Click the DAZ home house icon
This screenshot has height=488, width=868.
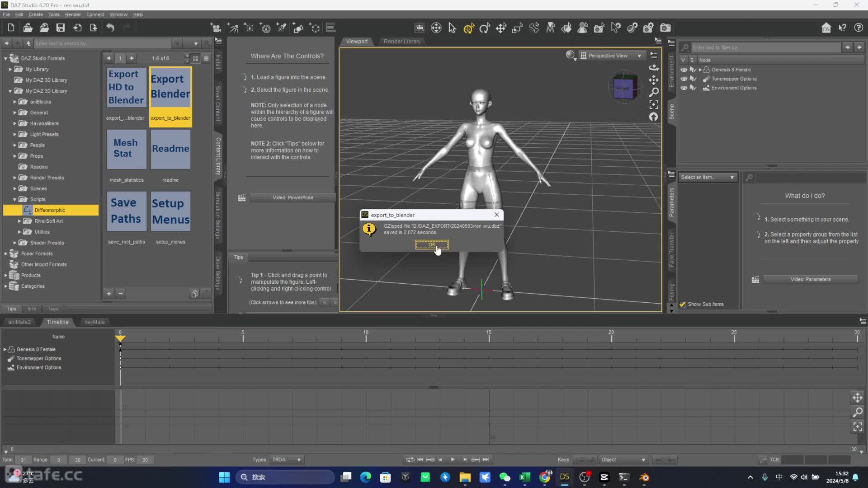coord(826,28)
